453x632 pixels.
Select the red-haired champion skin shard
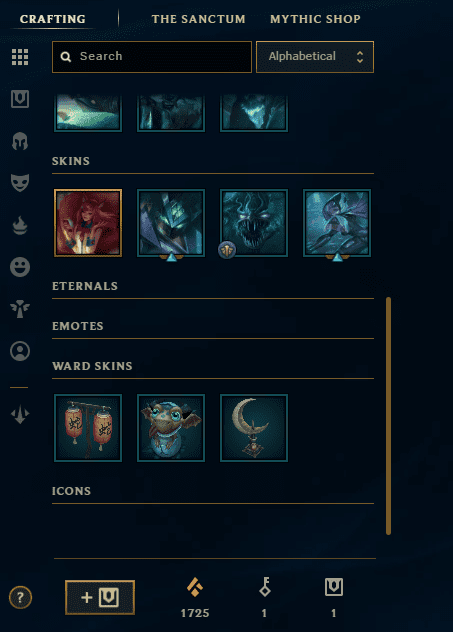[x=88, y=223]
